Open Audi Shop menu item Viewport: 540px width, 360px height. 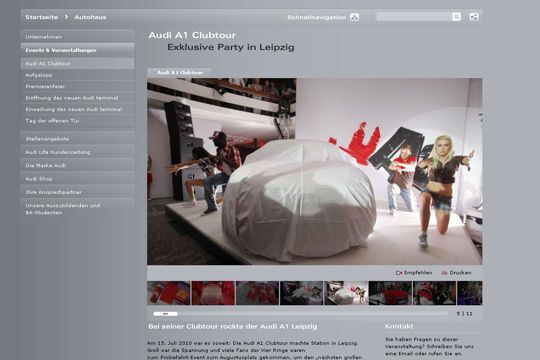coord(77,179)
